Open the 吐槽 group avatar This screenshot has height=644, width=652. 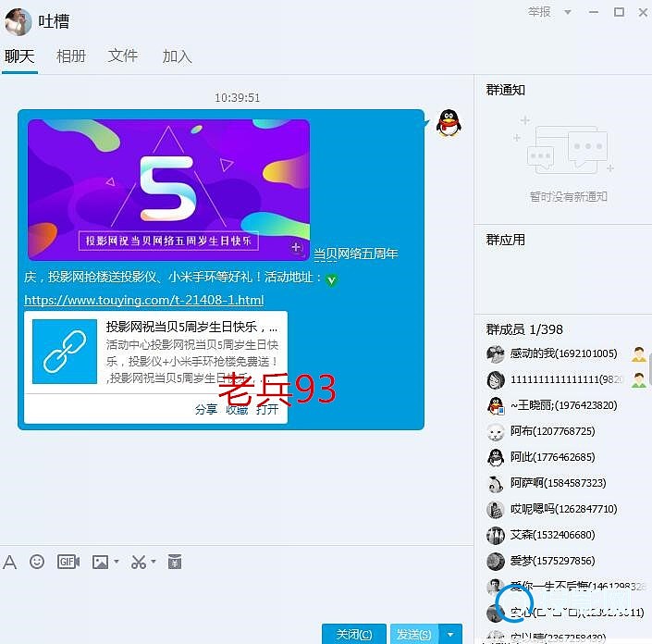pyautogui.click(x=18, y=21)
